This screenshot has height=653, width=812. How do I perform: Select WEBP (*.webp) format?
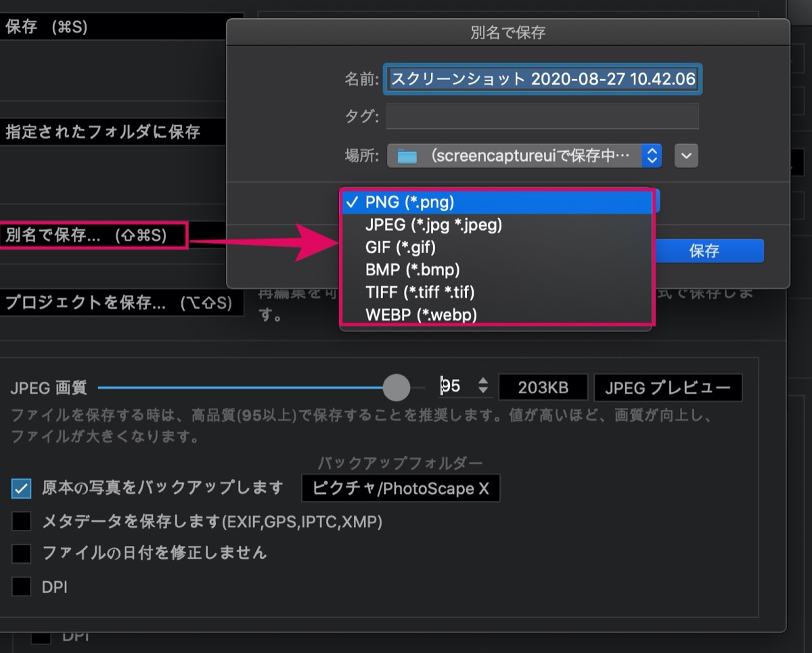pyautogui.click(x=497, y=315)
